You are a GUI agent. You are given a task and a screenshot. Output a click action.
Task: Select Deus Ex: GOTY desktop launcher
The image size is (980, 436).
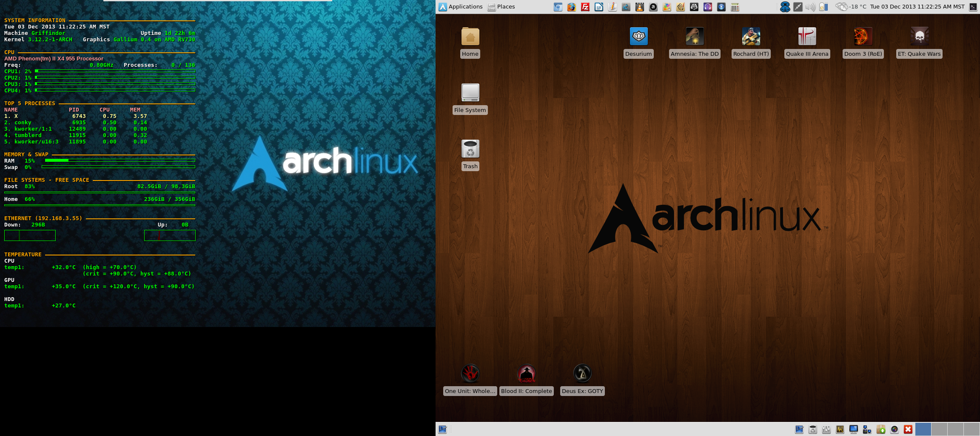(x=583, y=380)
